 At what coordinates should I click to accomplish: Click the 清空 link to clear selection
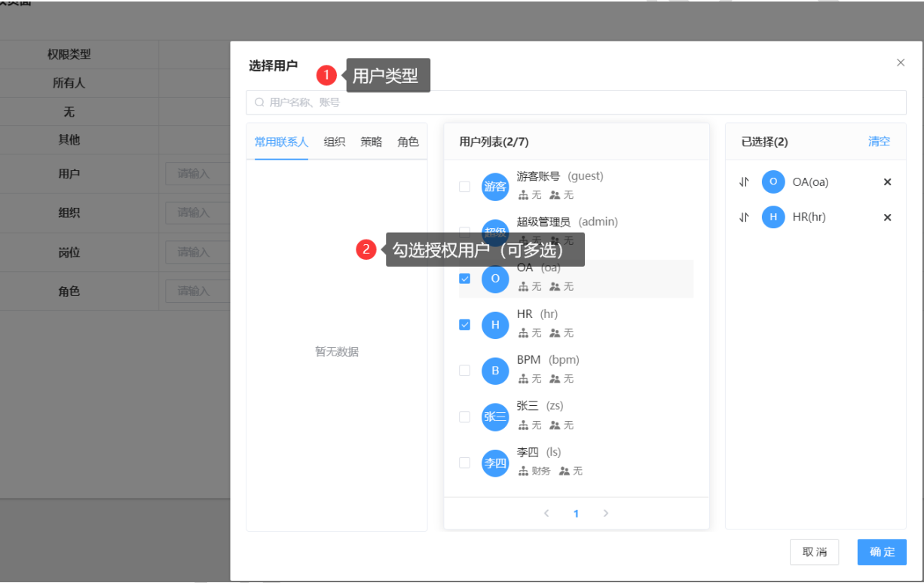coord(879,142)
